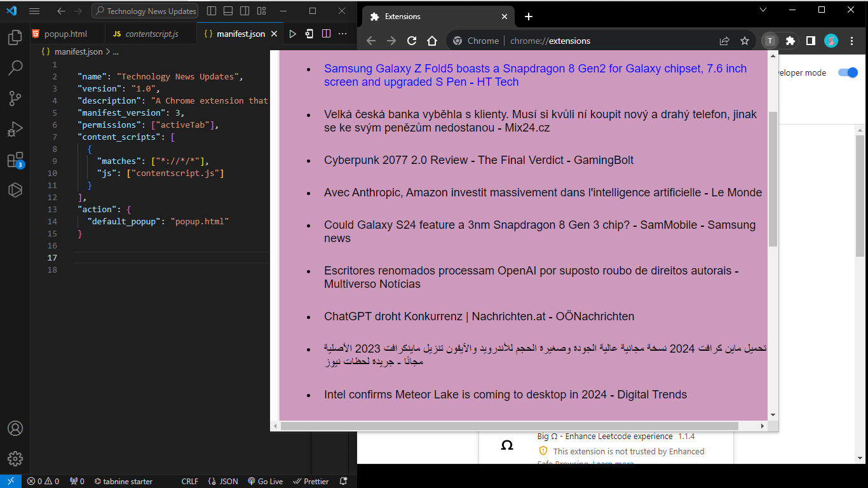Open More Actions ellipsis in VS Code editor
The height and width of the screenshot is (488, 868).
(342, 34)
